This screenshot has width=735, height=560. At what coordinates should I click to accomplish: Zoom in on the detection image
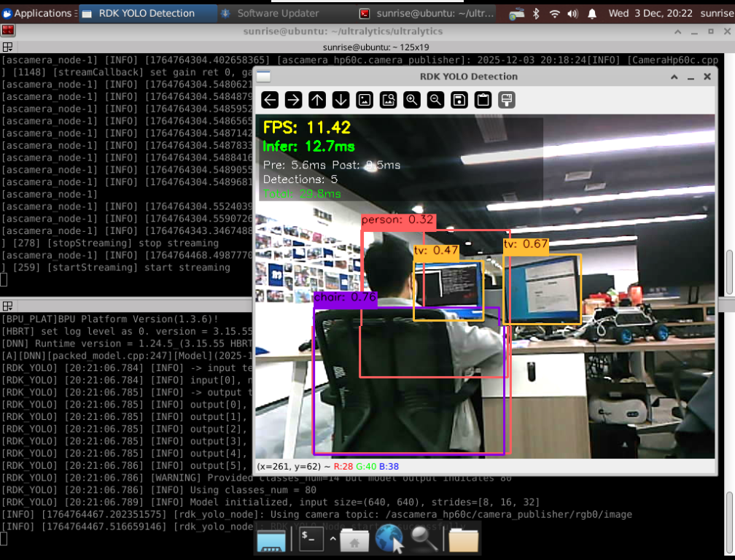pyautogui.click(x=412, y=100)
